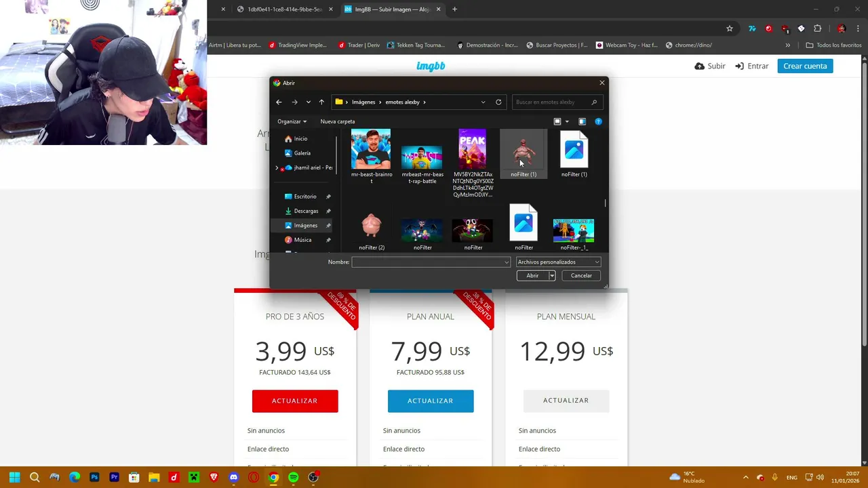Click Subir on the imgbb page
Screen dimensions: 868x488
(710, 66)
